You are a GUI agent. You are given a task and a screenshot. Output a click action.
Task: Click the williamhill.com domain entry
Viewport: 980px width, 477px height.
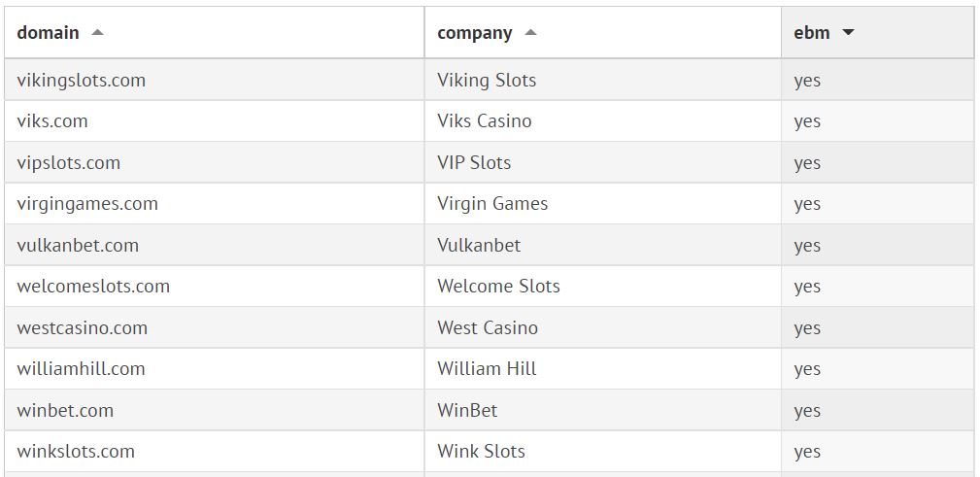(81, 369)
